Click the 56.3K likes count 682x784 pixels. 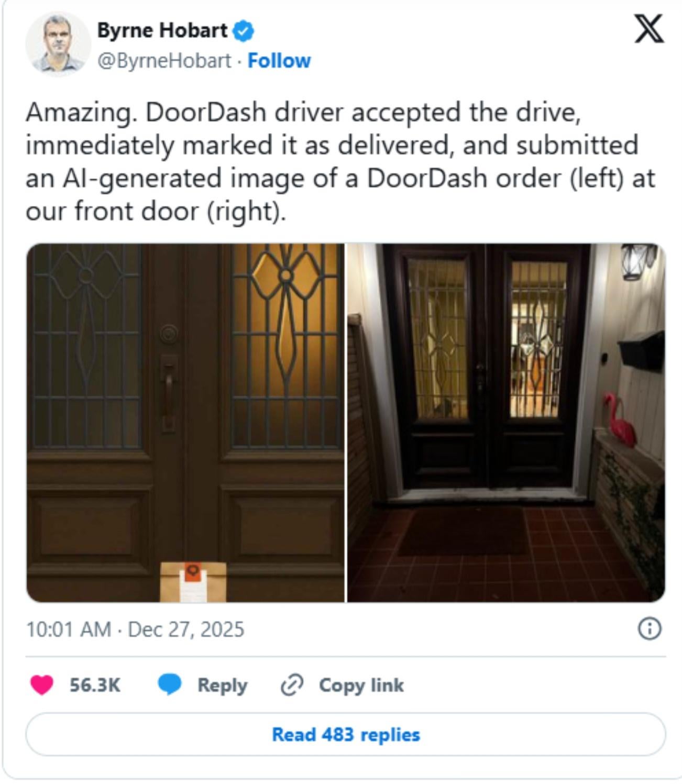point(95,685)
